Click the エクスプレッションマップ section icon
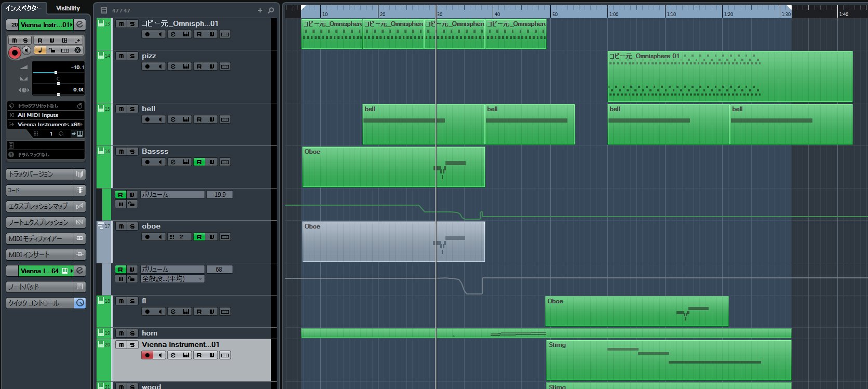 [80, 206]
